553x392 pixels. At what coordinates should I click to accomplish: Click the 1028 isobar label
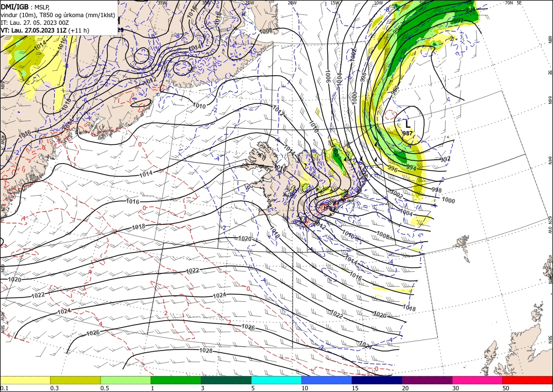tap(206, 351)
